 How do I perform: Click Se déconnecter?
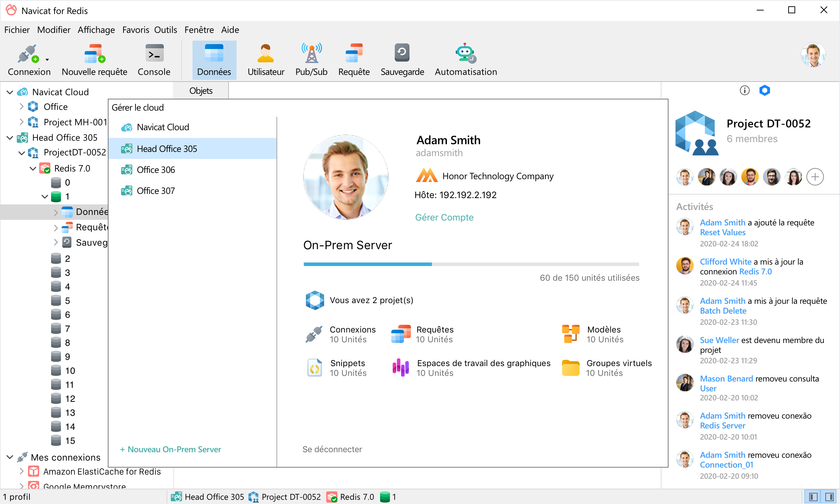click(x=332, y=449)
